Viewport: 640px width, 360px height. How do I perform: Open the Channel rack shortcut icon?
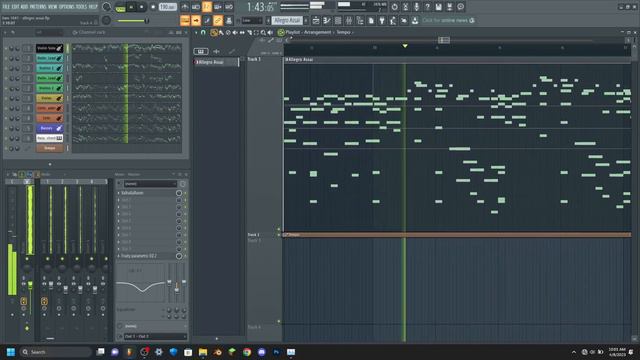(x=338, y=20)
